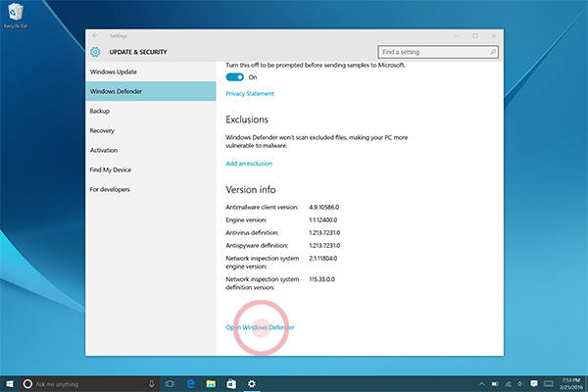Click the Antimalware client version 4.9.10586.0 value
Screen dimensions: 588x392
point(324,207)
